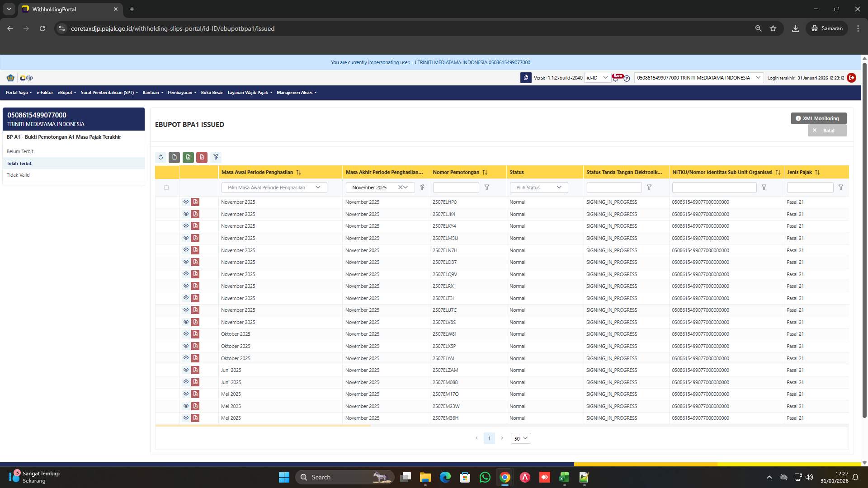Click the logout icon next to login terakhir

point(852,78)
